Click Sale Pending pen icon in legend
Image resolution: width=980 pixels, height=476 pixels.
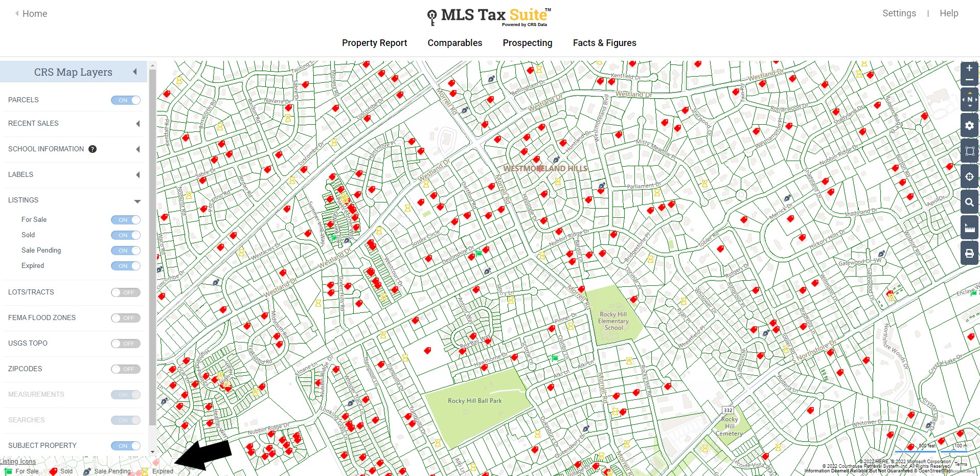tap(87, 471)
